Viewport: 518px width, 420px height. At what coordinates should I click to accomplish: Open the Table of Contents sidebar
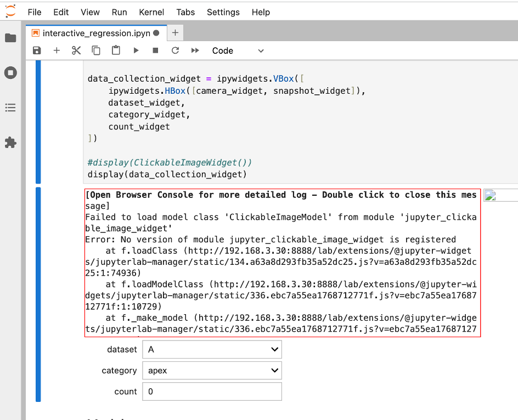[x=10, y=107]
